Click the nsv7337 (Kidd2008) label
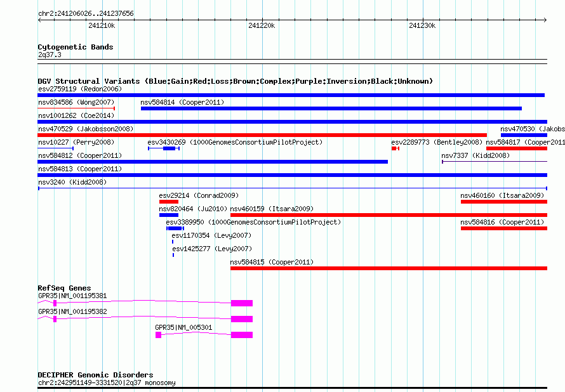Image resolution: width=565 pixels, height=392 pixels. [475, 155]
